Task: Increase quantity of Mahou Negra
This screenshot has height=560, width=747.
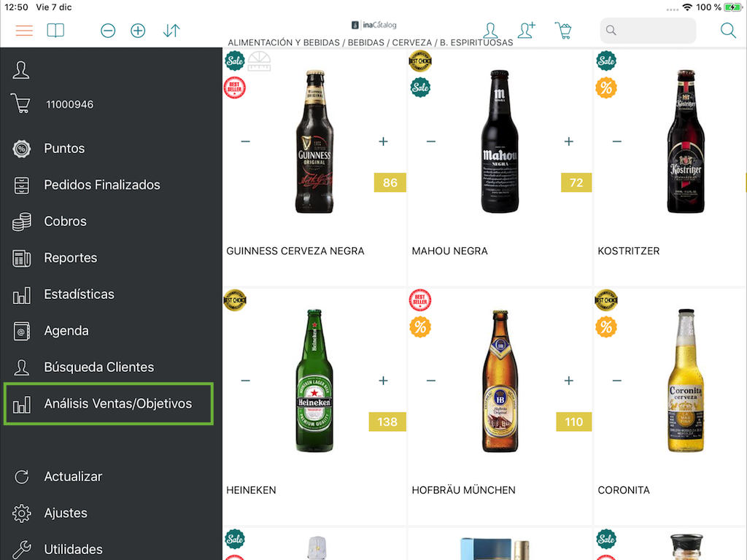Action: [568, 141]
